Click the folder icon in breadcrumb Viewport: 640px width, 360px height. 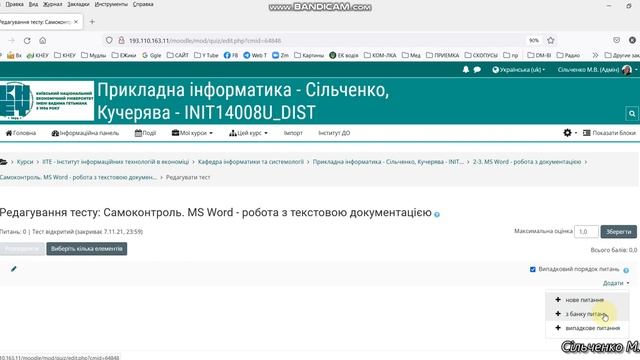4,162
